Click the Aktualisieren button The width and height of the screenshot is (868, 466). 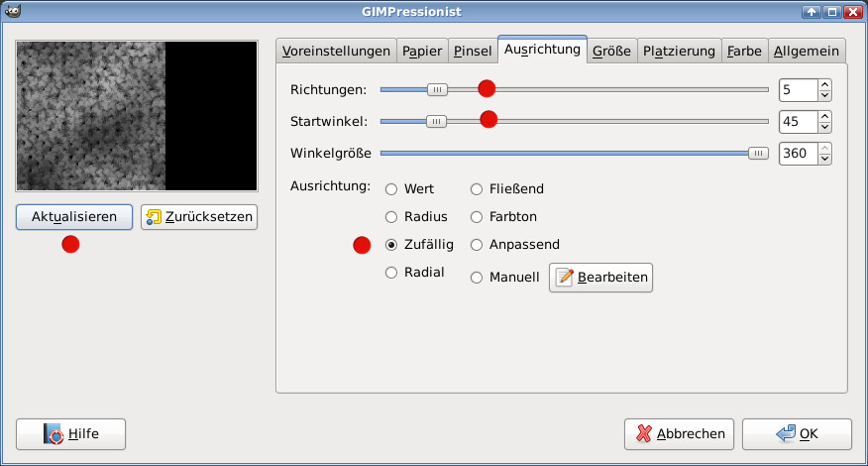point(74,217)
